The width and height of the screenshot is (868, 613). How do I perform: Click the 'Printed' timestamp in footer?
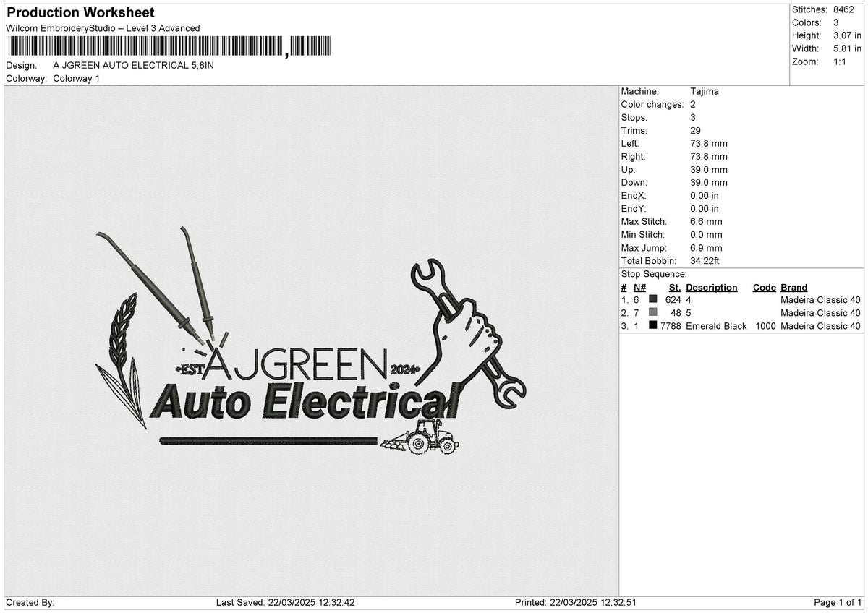[575, 602]
